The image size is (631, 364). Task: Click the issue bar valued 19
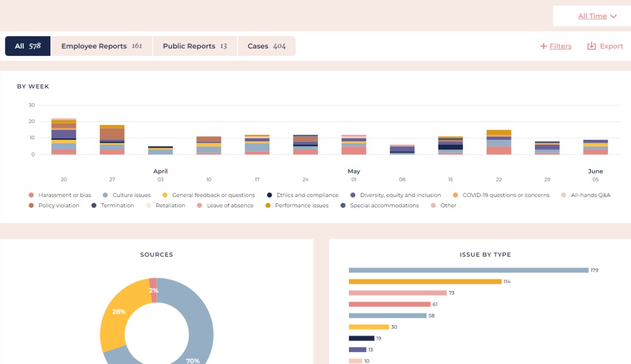tap(362, 338)
